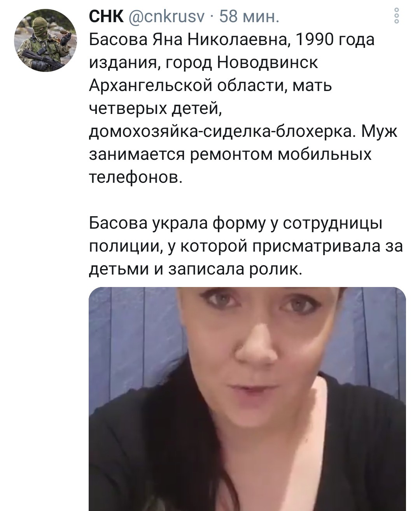The image size is (420, 511).
Task: Tap the line домохозяйка-сиделка-блохерка
Action: (x=243, y=131)
